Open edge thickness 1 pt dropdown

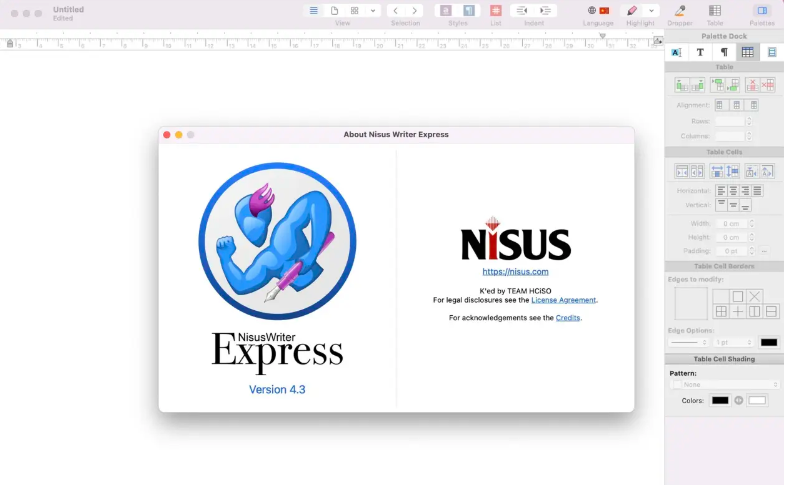click(734, 343)
